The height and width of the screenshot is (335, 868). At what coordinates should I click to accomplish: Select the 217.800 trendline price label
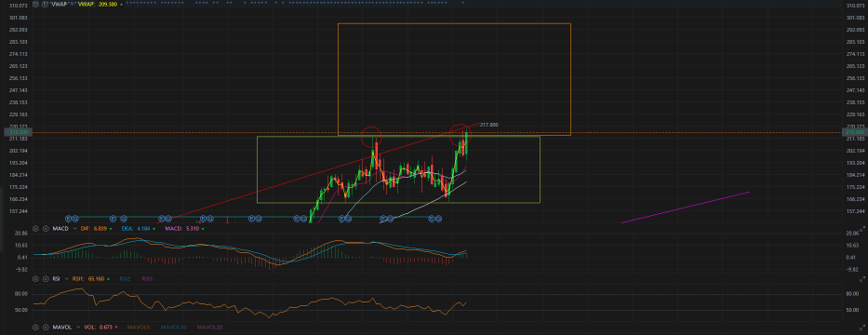pyautogui.click(x=488, y=125)
